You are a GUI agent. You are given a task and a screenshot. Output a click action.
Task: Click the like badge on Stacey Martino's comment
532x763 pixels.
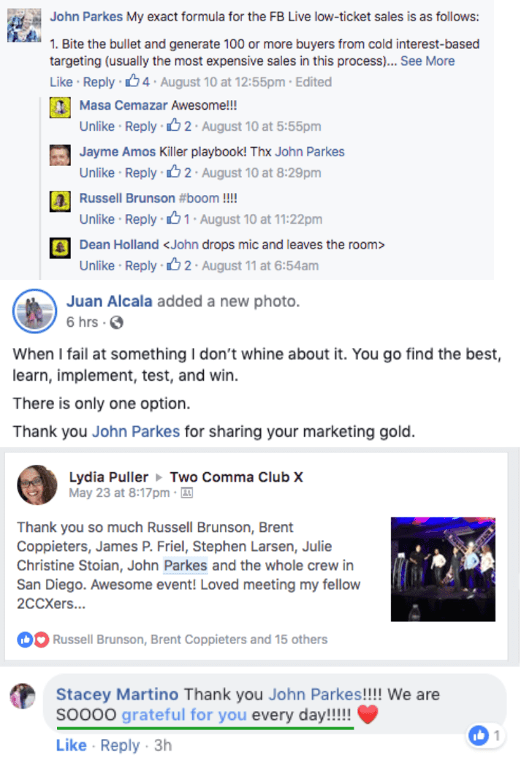click(479, 735)
